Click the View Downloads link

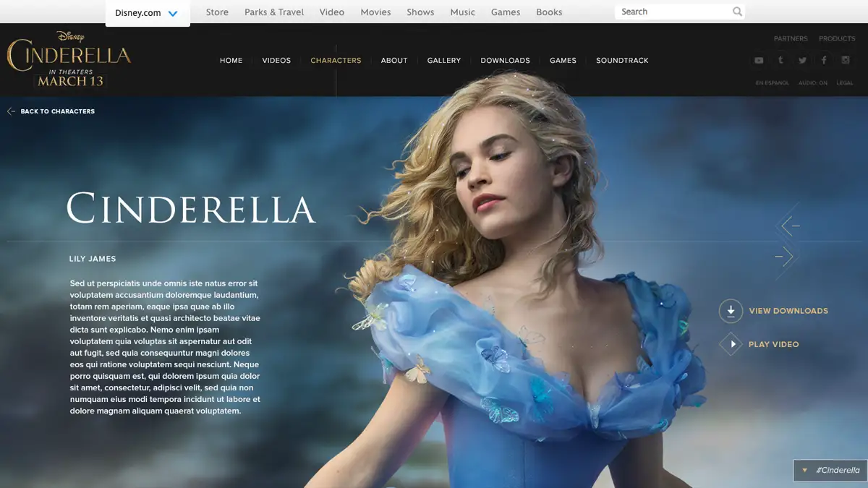point(788,311)
